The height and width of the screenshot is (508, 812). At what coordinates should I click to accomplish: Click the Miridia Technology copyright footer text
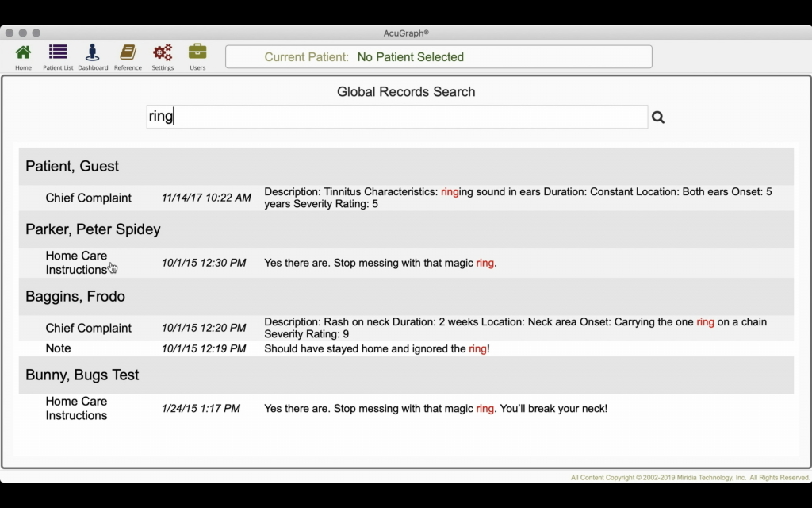point(690,477)
